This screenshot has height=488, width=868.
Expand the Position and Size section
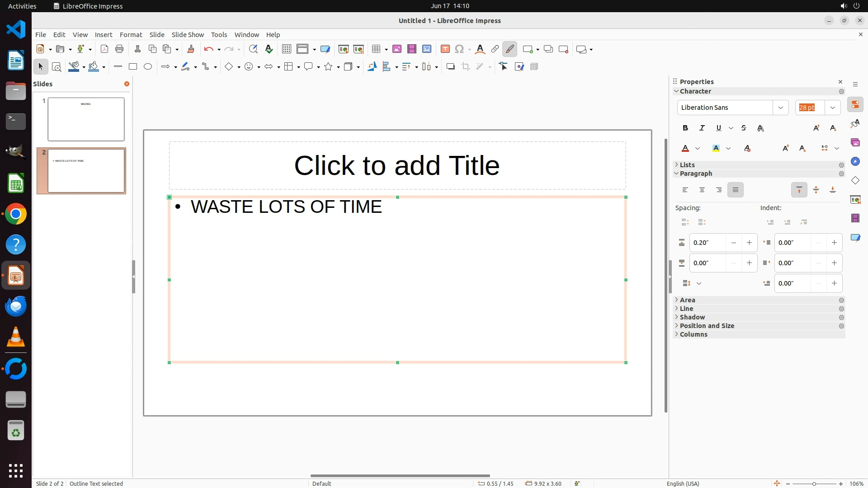pos(707,326)
